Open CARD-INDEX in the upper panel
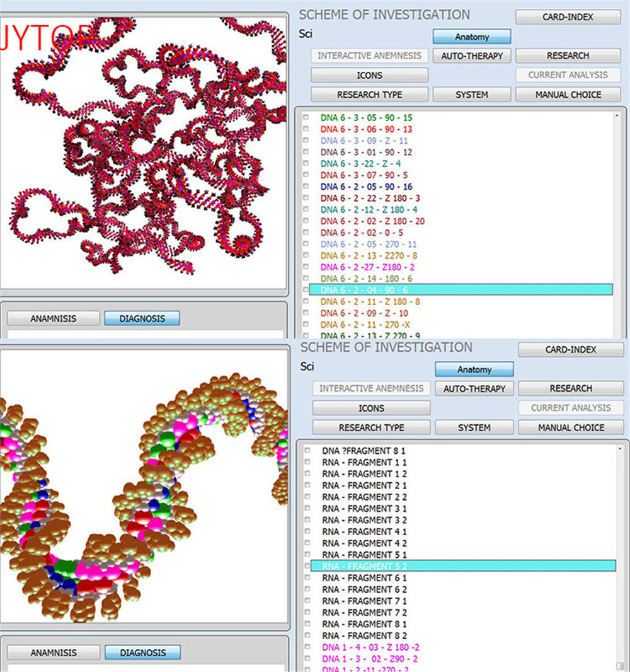This screenshot has width=630, height=672. click(x=568, y=17)
